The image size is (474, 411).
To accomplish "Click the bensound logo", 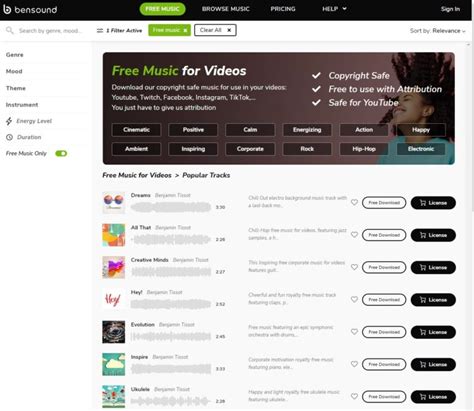I will (x=30, y=9).
